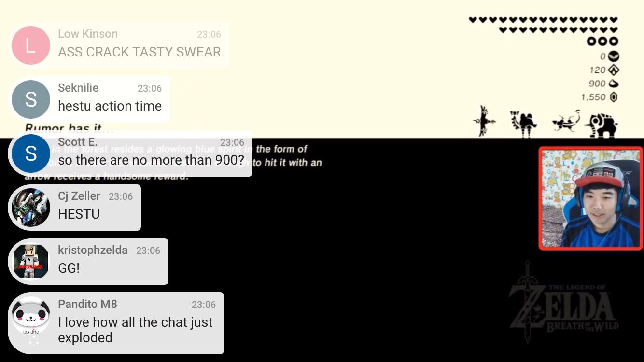Open kristophzelda's avatar image
The height and width of the screenshot is (362, 644).
click(x=31, y=262)
